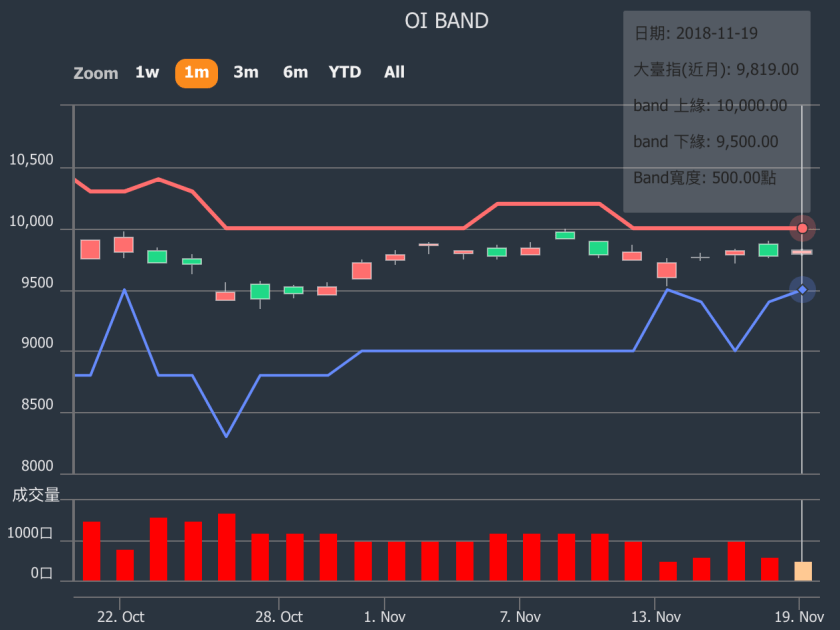Click the tallest red volume bar

click(227, 547)
